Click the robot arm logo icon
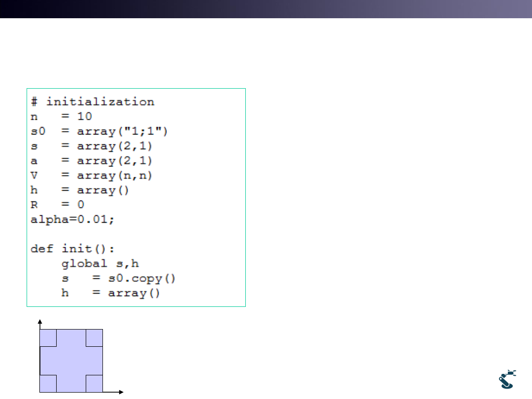Screen dimensions: 532x399 pyautogui.click(x=507, y=378)
